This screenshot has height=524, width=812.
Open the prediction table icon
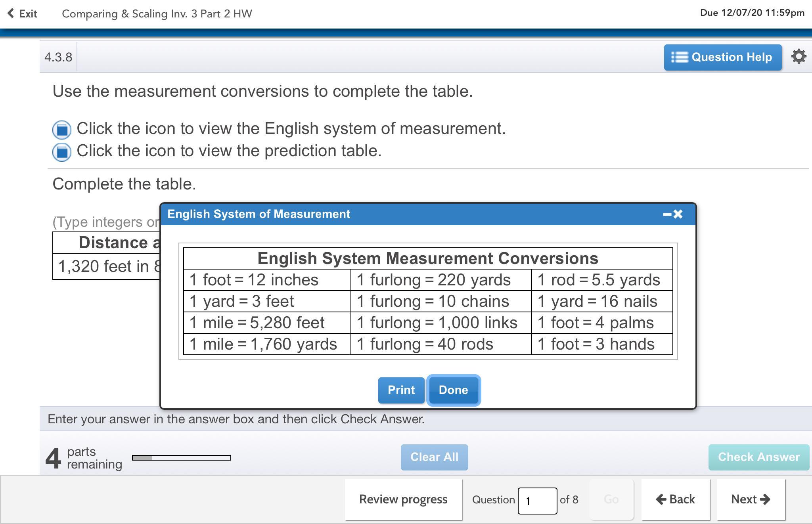(x=62, y=152)
